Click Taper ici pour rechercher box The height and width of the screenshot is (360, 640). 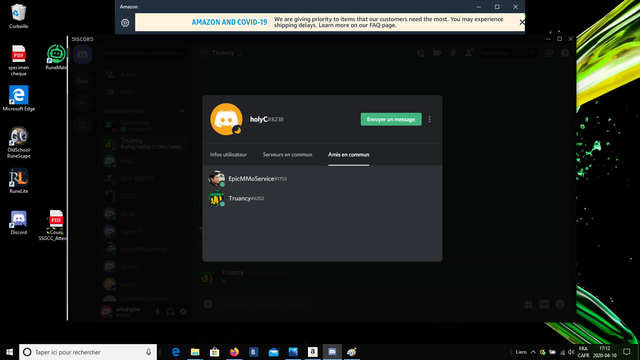coord(88,352)
